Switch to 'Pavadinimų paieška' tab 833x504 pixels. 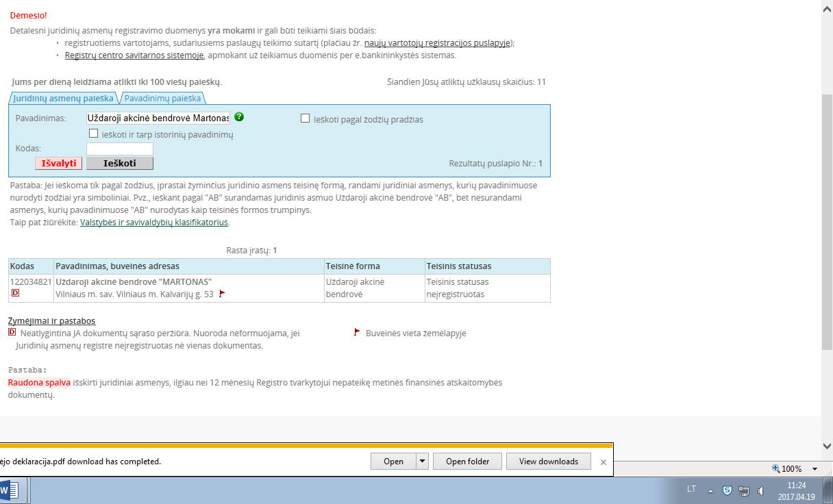[163, 99]
